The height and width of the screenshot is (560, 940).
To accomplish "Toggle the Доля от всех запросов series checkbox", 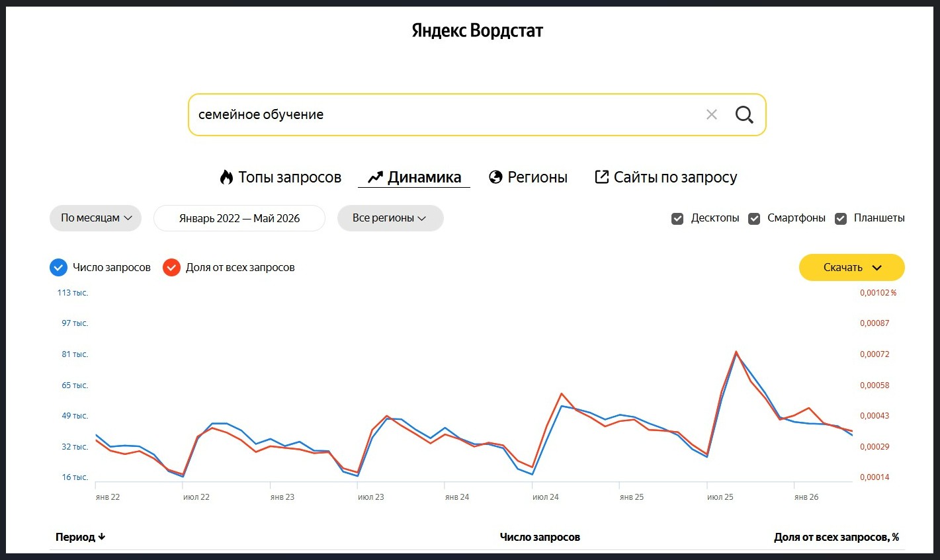I will [172, 268].
